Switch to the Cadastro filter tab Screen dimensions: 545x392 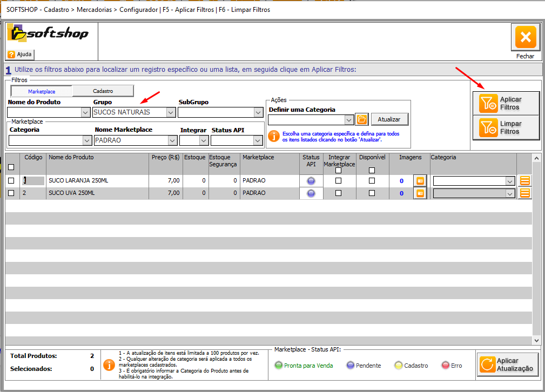click(x=103, y=91)
